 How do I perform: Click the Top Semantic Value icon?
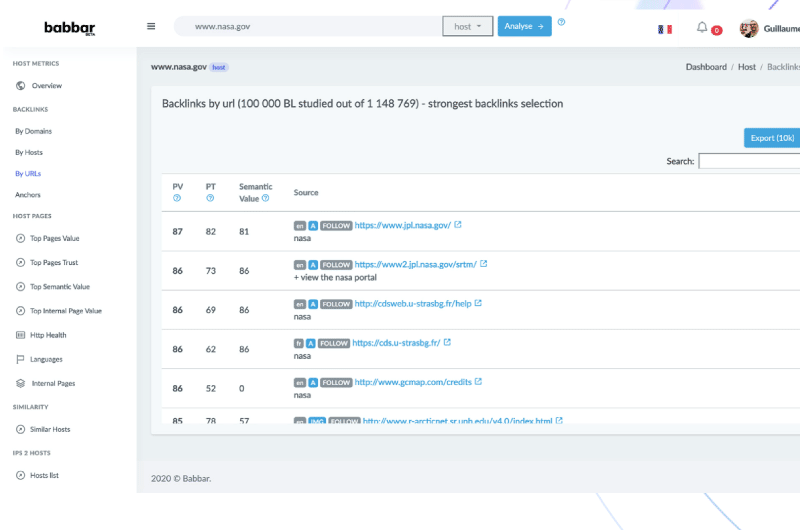click(20, 287)
